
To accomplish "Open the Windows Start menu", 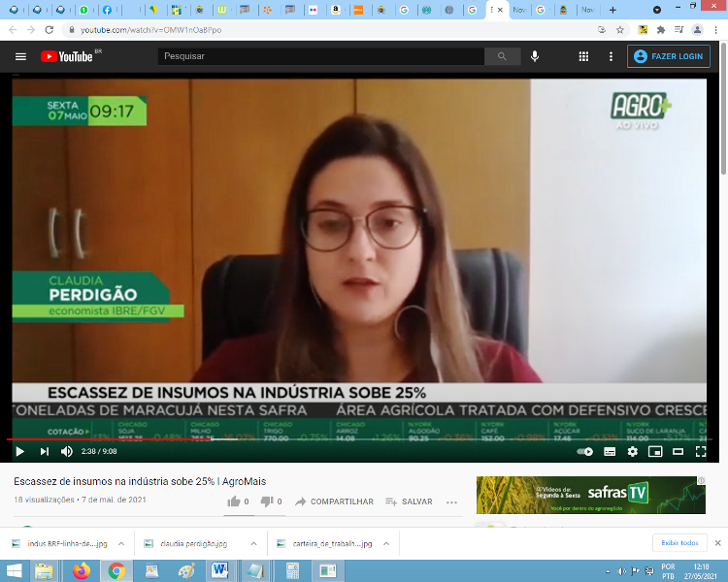I will tap(14, 571).
